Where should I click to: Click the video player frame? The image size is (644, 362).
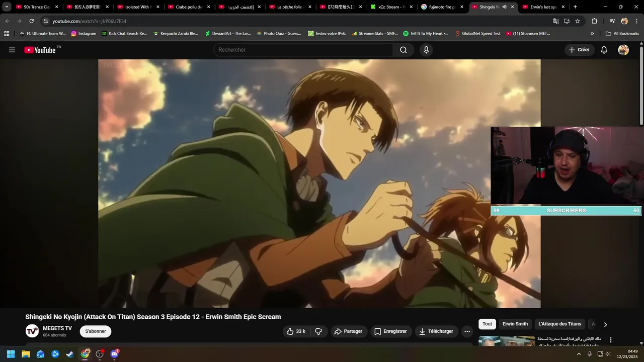(x=319, y=184)
